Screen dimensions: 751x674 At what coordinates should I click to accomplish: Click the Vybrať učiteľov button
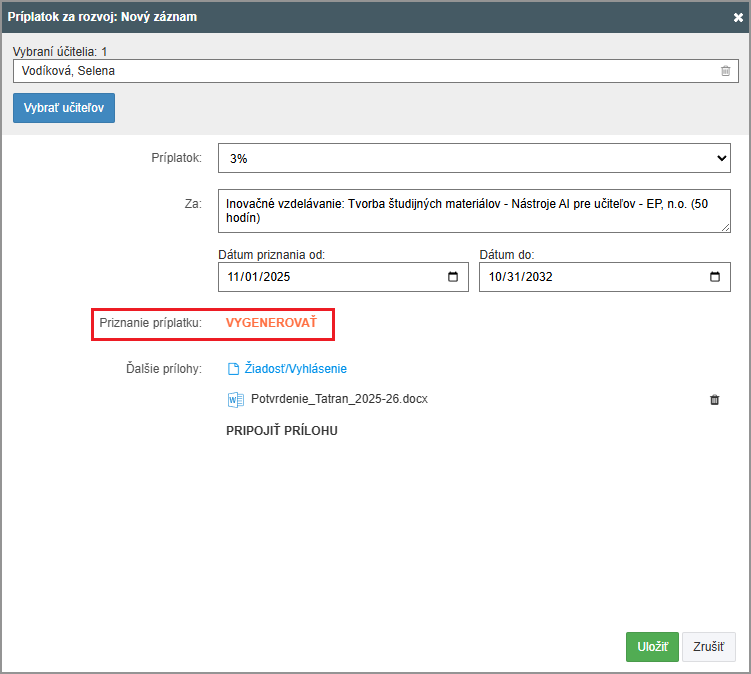click(x=64, y=108)
